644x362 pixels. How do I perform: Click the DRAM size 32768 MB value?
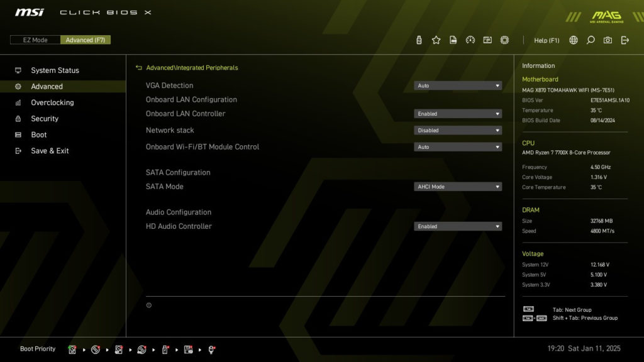(x=601, y=221)
